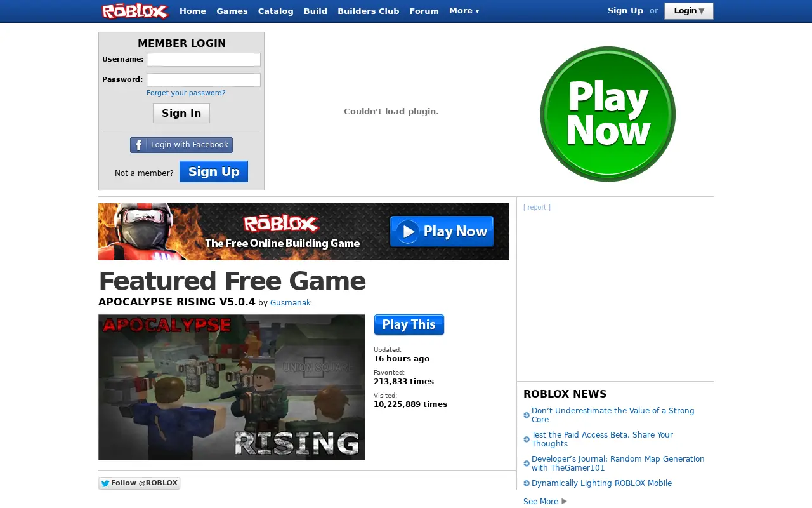Open the Gusmanak author profile link
Image resolution: width=812 pixels, height=508 pixels.
pyautogui.click(x=291, y=303)
